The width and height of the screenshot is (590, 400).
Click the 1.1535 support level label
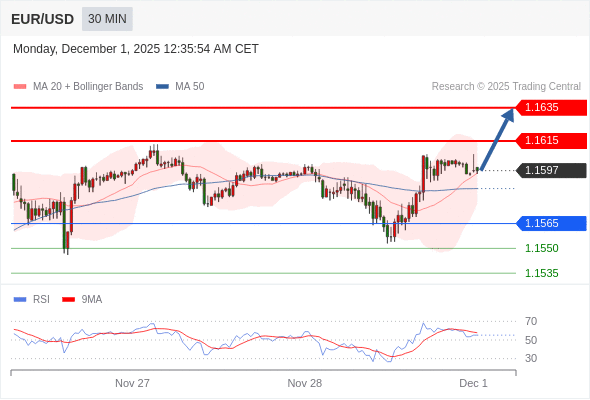click(x=542, y=273)
